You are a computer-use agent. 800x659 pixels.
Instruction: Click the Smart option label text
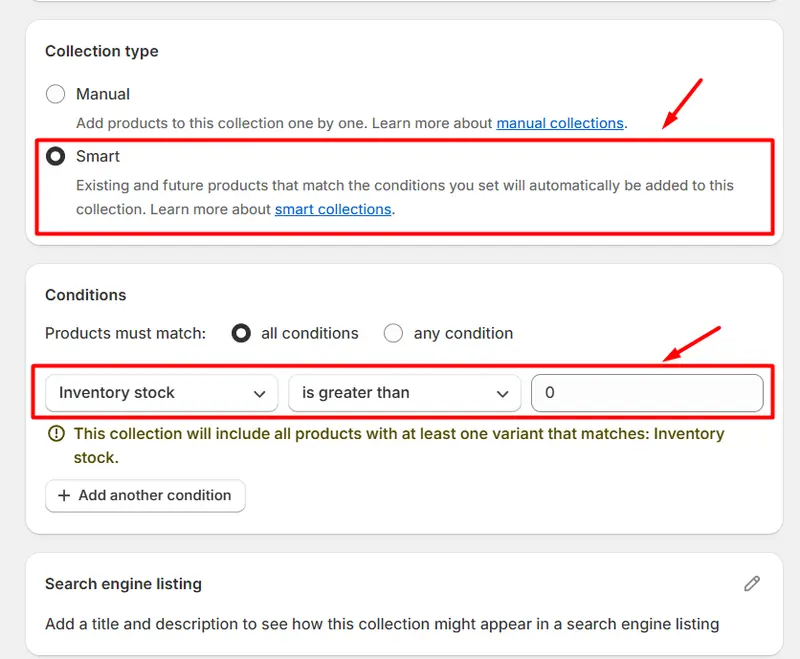pyautogui.click(x=98, y=156)
